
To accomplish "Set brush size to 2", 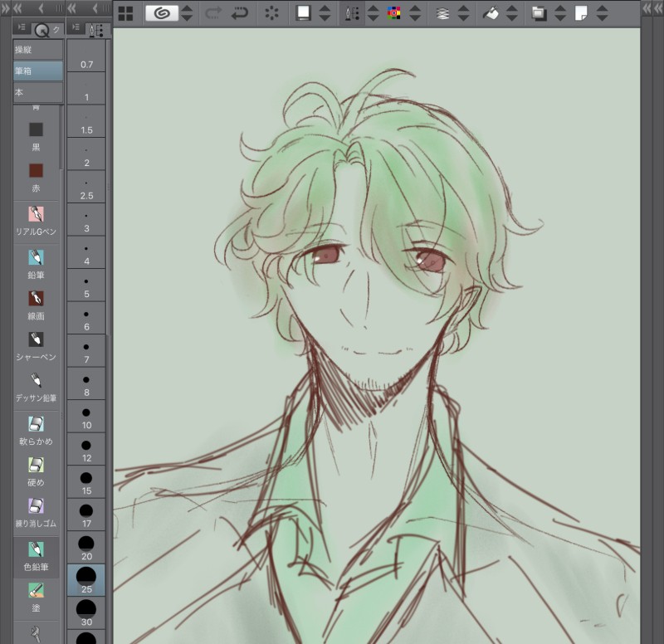I will coord(86,154).
